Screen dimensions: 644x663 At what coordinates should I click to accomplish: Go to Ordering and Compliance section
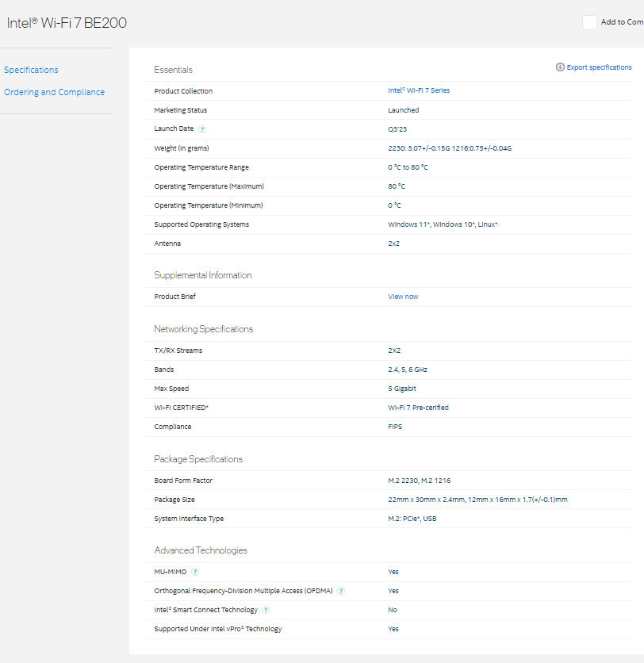(x=54, y=92)
